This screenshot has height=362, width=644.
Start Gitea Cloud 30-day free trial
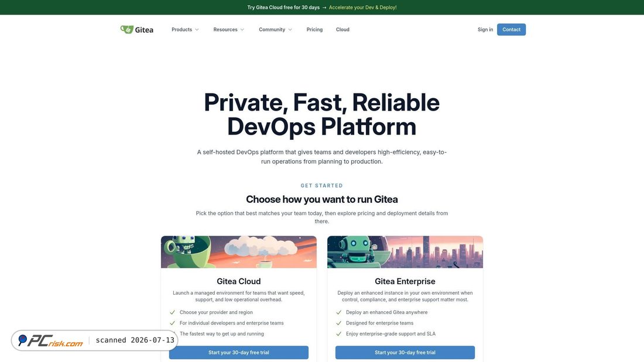click(239, 353)
